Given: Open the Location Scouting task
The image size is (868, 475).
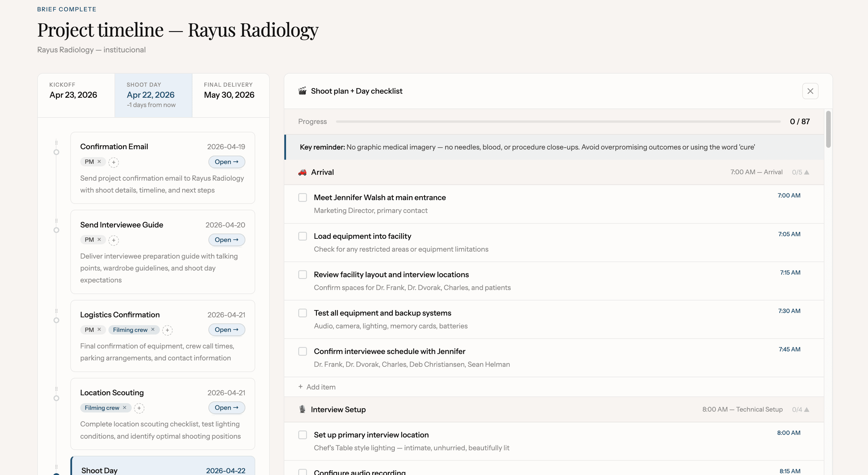Looking at the screenshot, I should pos(226,408).
